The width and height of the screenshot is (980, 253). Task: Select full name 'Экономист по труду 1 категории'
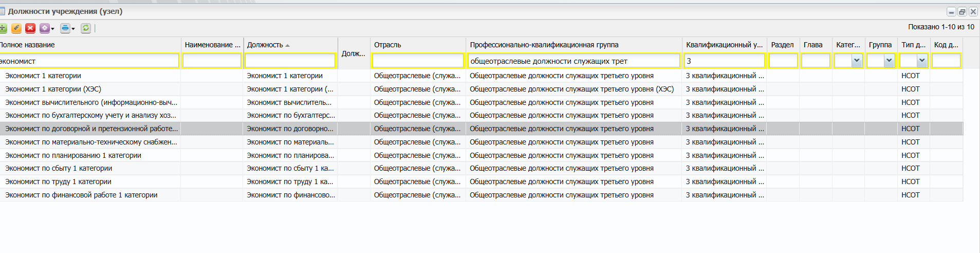(x=58, y=182)
